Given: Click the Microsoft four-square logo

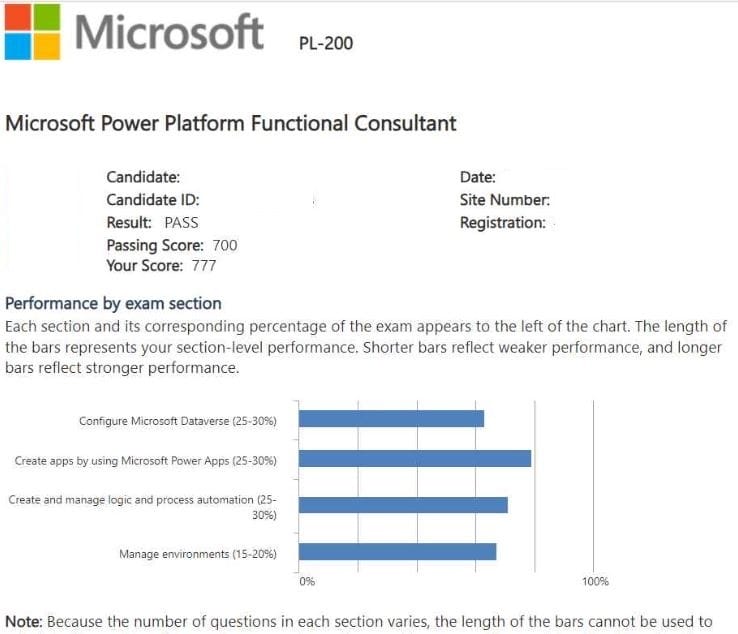Looking at the screenshot, I should tap(31, 31).
